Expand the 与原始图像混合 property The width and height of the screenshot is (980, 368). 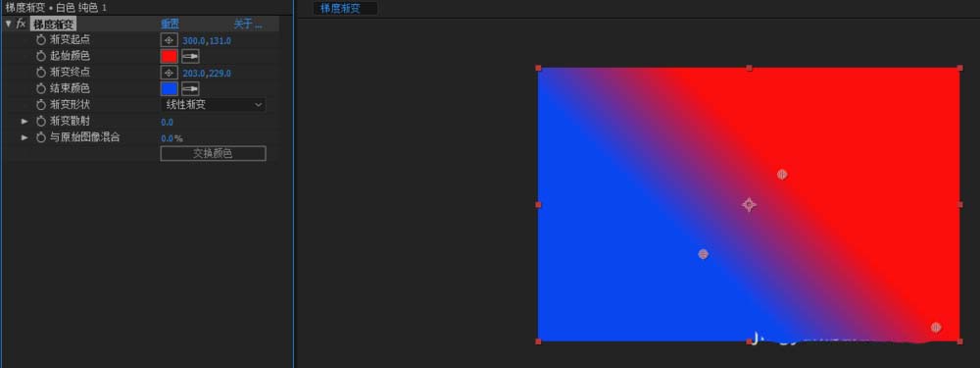(25, 137)
